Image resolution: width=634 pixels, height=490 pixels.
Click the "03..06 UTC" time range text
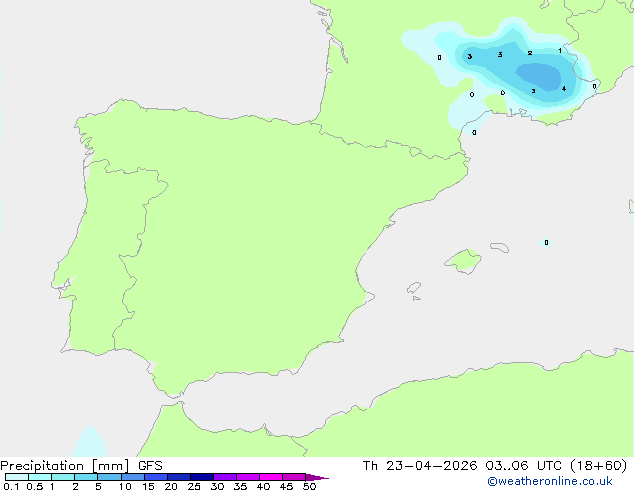click(524, 466)
